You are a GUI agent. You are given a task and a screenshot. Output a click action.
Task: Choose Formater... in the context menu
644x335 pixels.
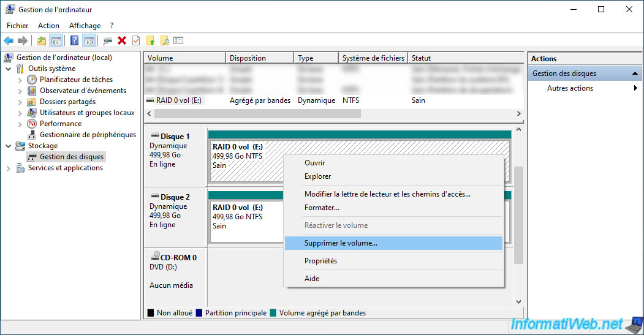pyautogui.click(x=393, y=208)
